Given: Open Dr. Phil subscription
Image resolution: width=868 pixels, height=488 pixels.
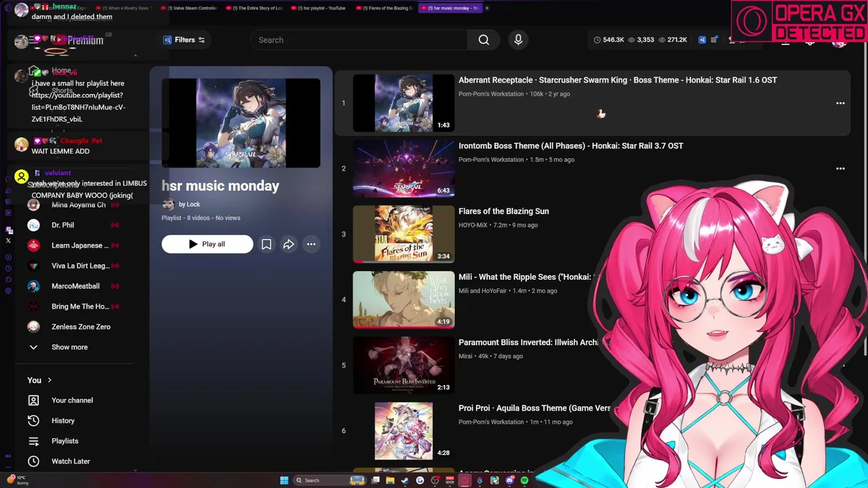Looking at the screenshot, I should [62, 225].
